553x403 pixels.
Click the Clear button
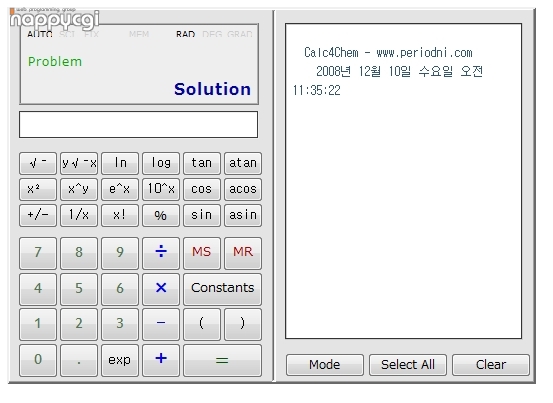click(x=491, y=365)
